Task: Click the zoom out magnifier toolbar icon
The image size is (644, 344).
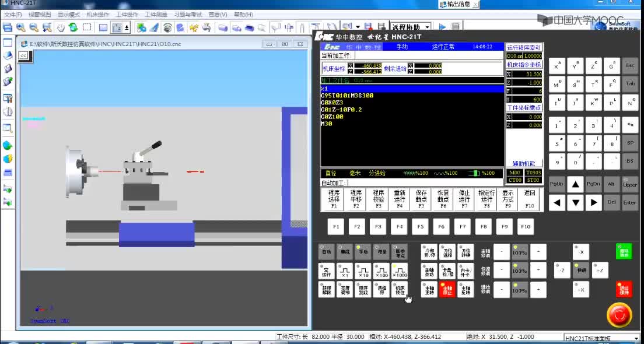Action: (x=34, y=27)
